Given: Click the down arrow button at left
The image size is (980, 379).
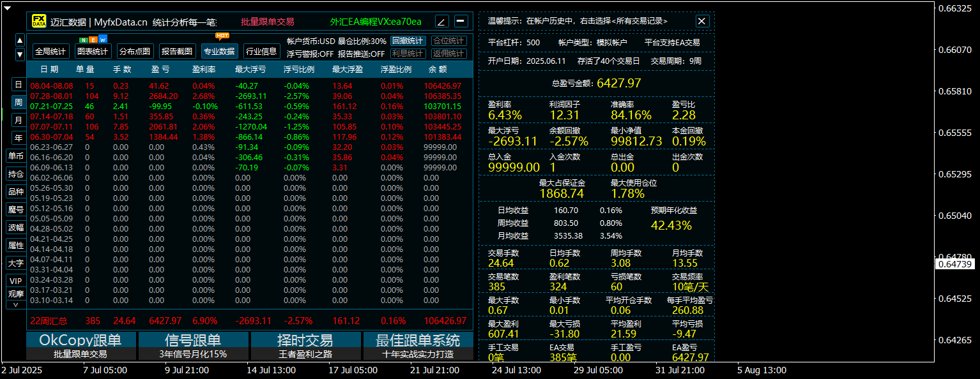Looking at the screenshot, I should (x=20, y=54).
